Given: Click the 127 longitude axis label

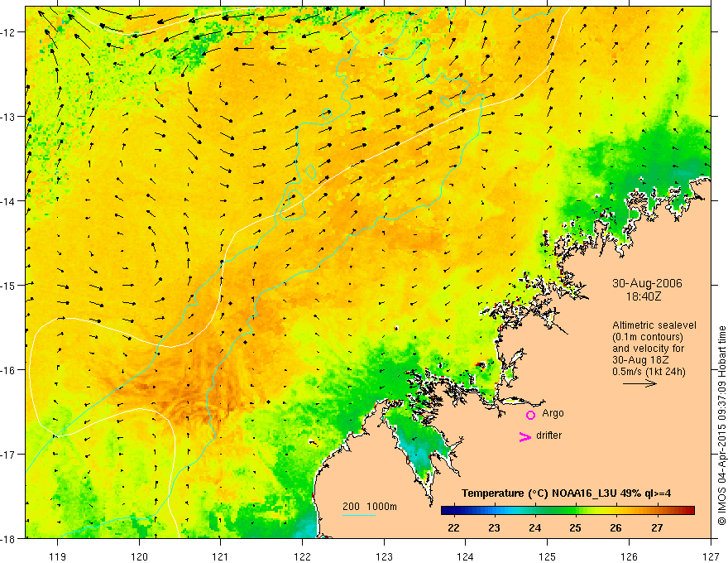Looking at the screenshot, I should pos(711,556).
